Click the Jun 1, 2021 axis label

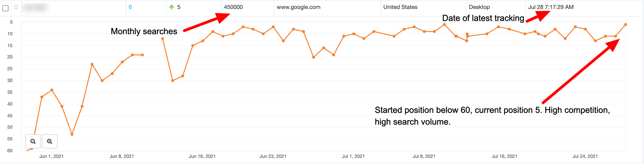click(51, 156)
